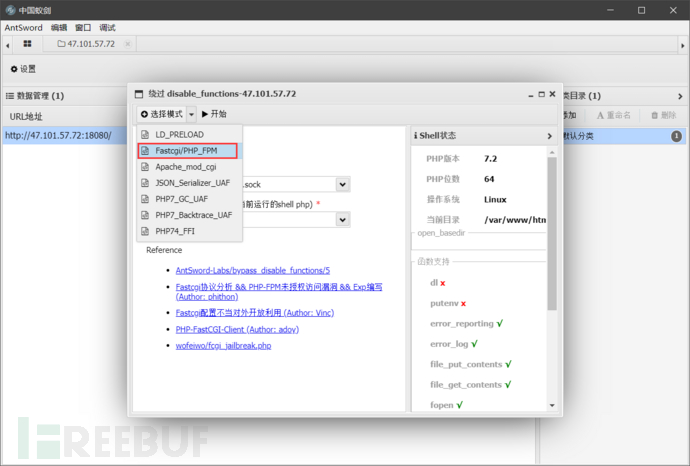Open the Fastcgi协议分析 phithon link

click(x=279, y=292)
